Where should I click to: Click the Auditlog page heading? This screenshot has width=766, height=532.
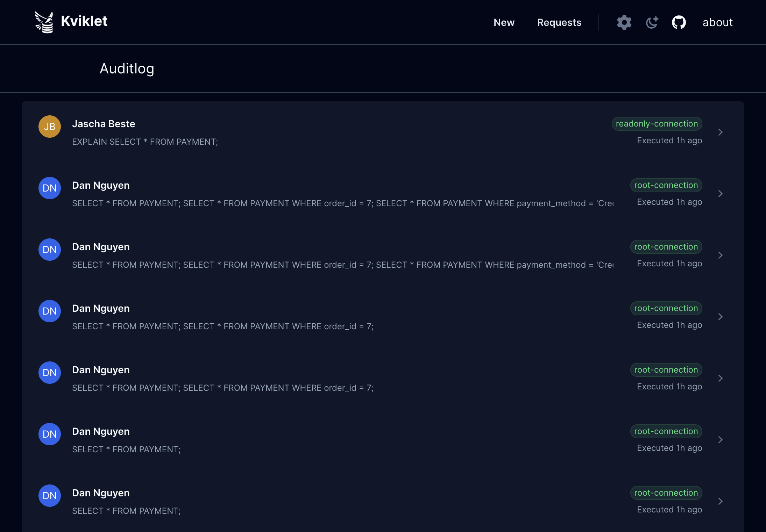pos(127,69)
